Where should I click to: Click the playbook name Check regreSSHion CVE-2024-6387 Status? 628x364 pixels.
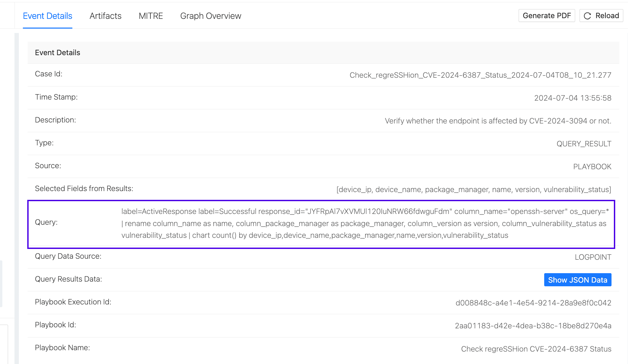click(x=536, y=349)
